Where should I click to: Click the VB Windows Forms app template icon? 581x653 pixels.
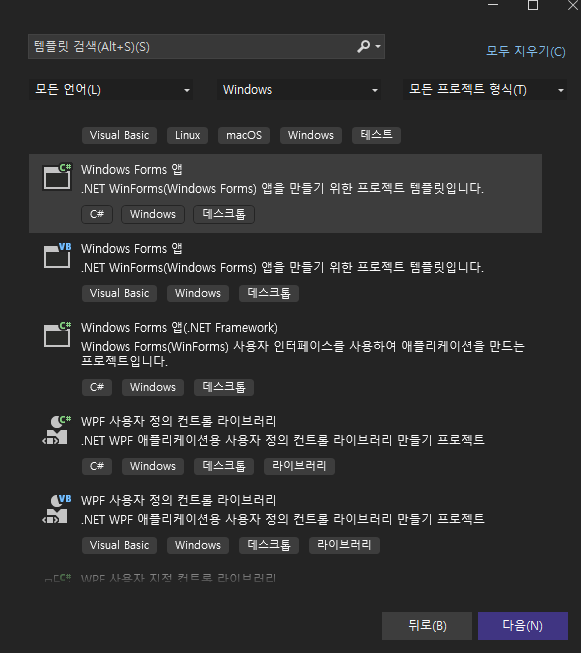(57, 255)
